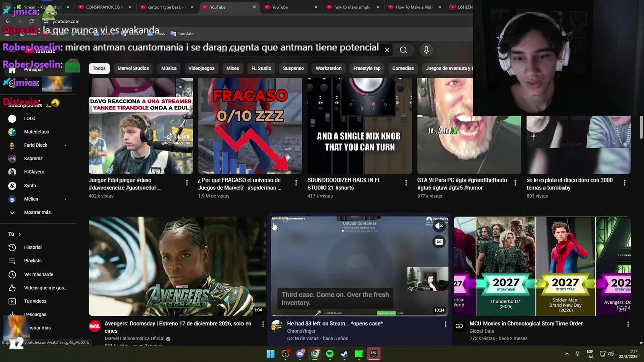Open MCU Movies in Chronological Story title

[526, 324]
